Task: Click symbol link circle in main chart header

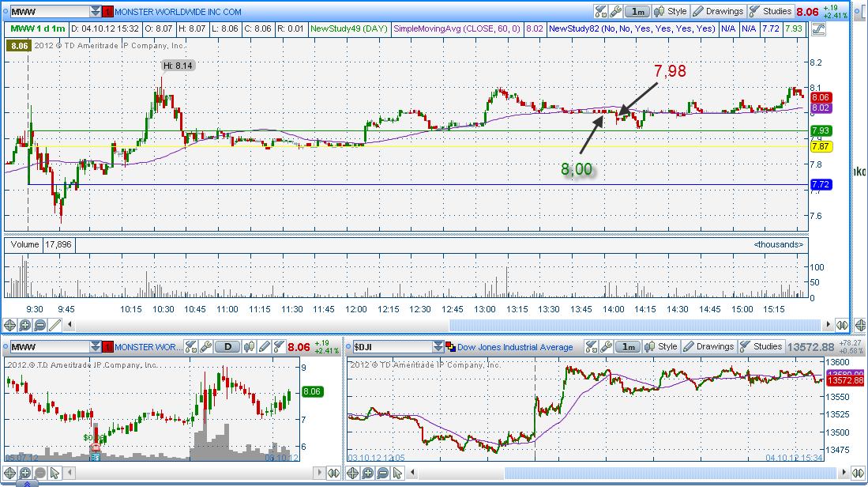Action: (x=6, y=11)
